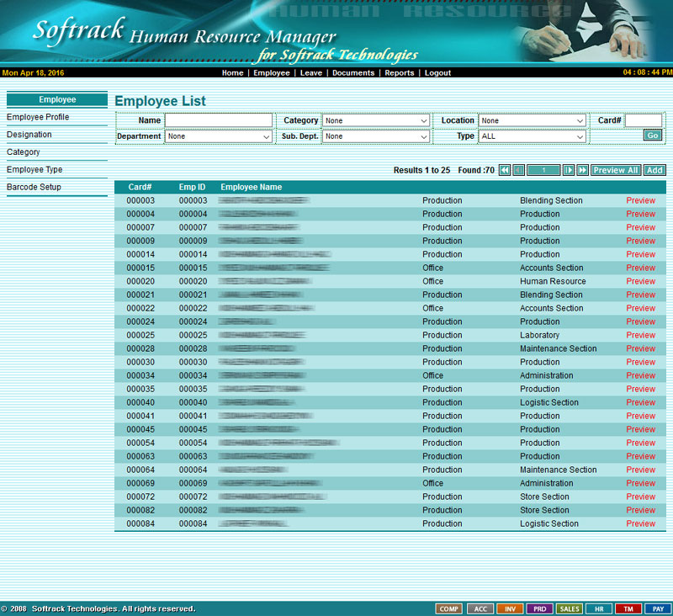Open the COMP module badge
Viewport: 673px width, 616px height.
coord(448,608)
